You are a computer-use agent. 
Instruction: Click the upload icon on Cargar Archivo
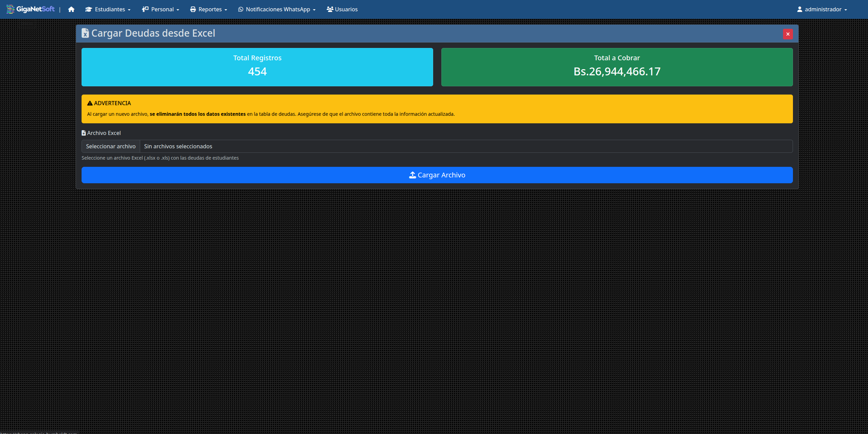click(412, 175)
